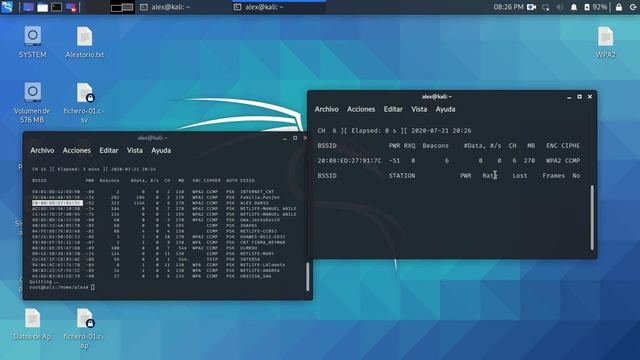Screen dimensions: 640x360
Task: Click the right terminal title bar alex@kali
Action: [437, 97]
